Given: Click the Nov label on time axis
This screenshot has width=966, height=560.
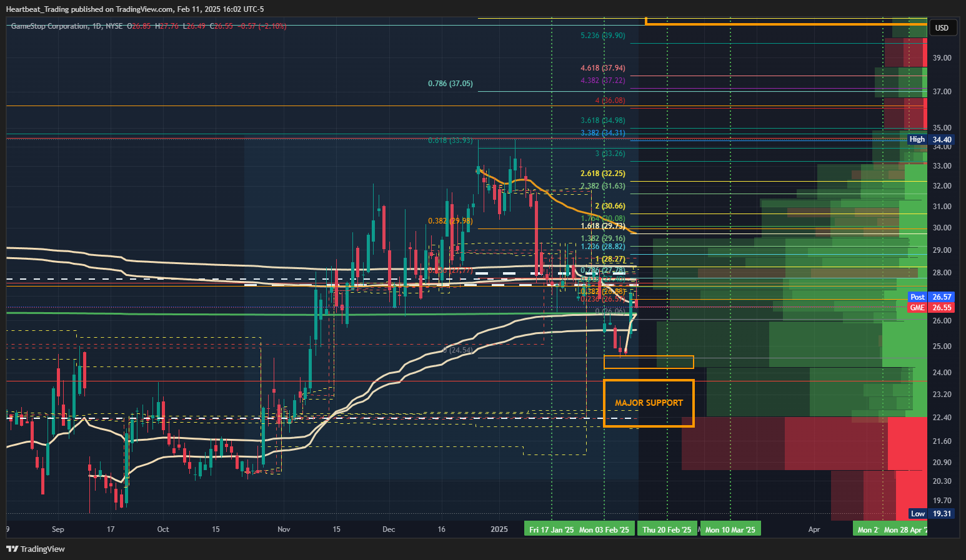Looking at the screenshot, I should click(x=284, y=529).
